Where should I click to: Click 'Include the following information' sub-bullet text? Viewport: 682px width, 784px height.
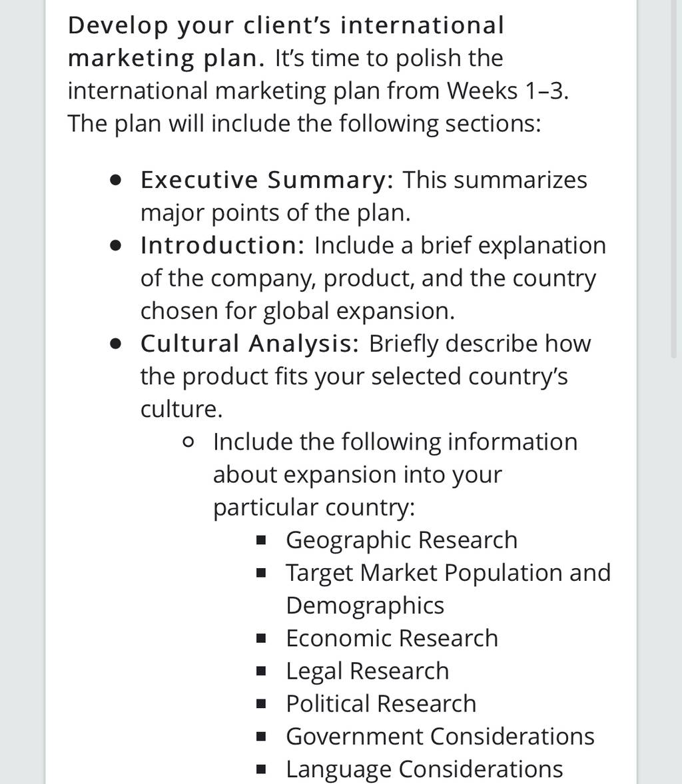[x=395, y=442]
